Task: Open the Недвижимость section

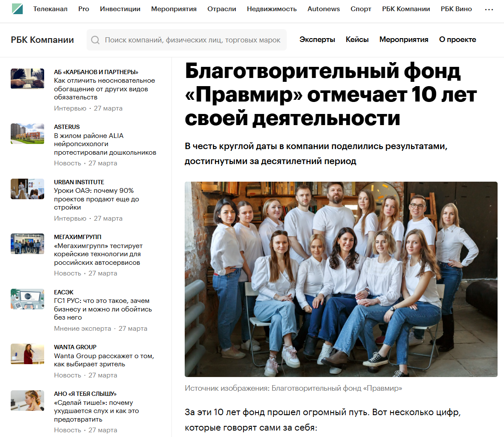Action: pyautogui.click(x=272, y=9)
